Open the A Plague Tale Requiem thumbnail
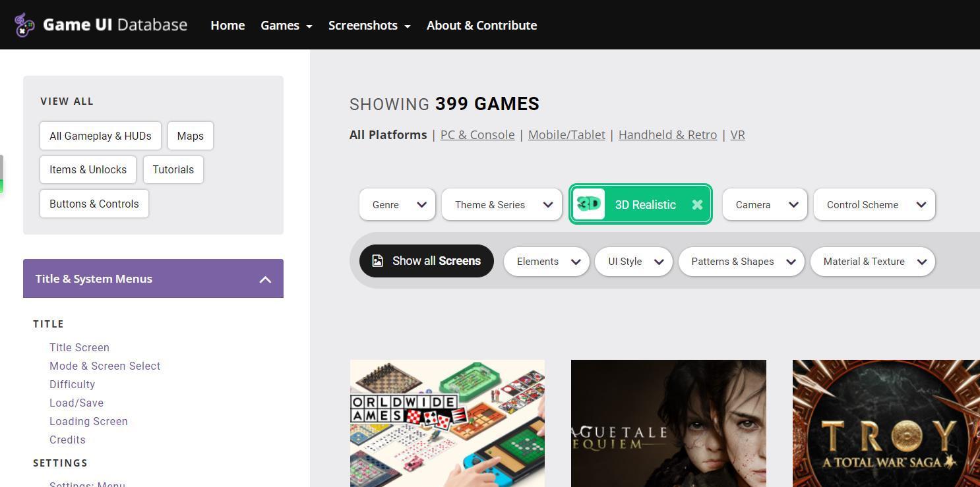Viewport: 980px width, 487px height. coord(669,423)
